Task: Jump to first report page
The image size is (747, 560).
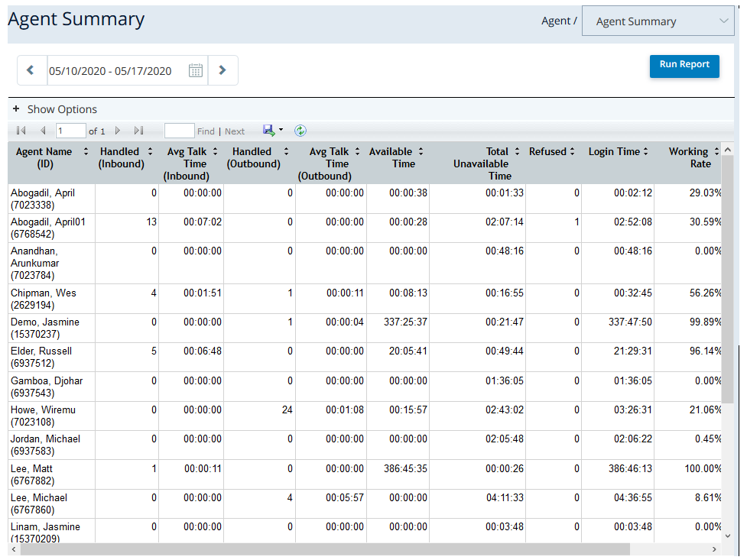Action: point(21,131)
